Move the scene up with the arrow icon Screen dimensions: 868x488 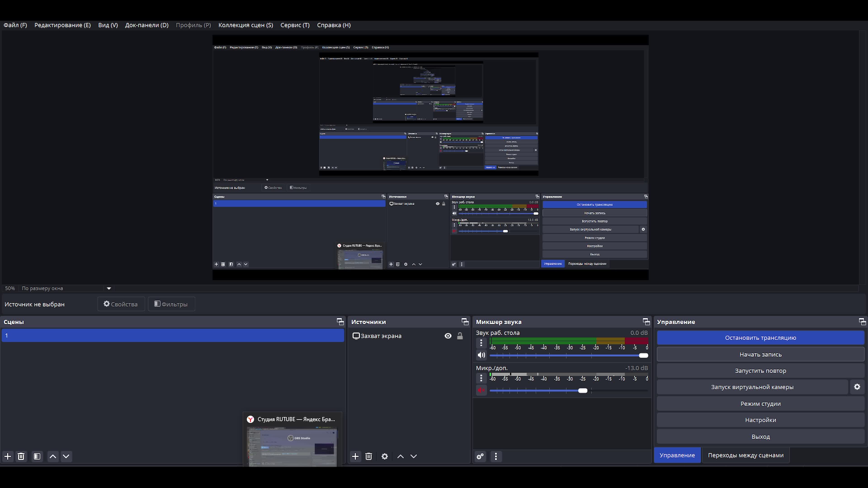pos(53,456)
